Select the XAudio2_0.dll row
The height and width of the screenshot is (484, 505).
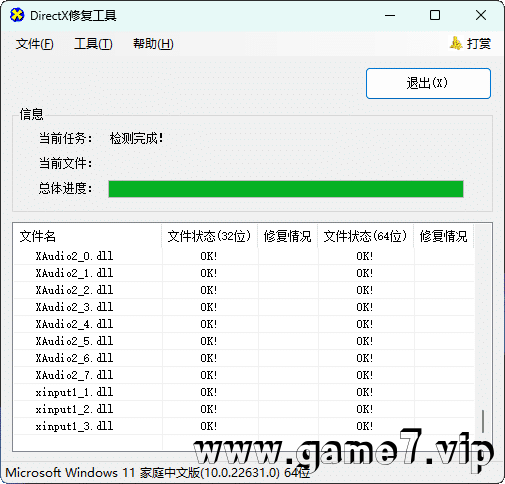244,256
